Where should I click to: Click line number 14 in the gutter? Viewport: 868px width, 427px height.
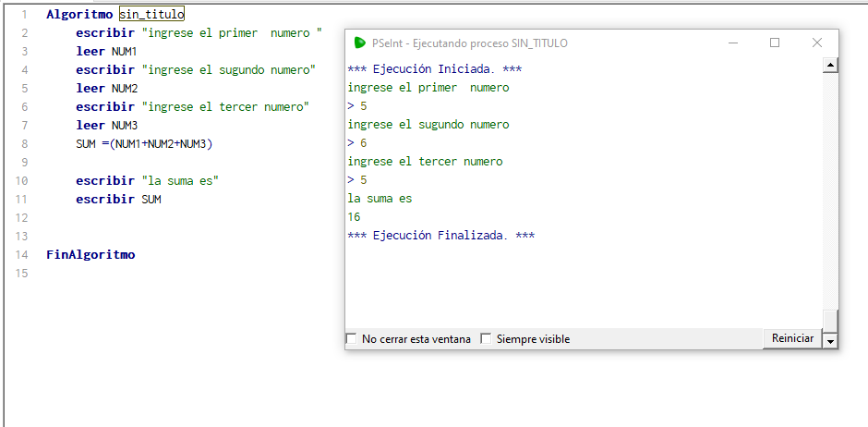coord(22,255)
